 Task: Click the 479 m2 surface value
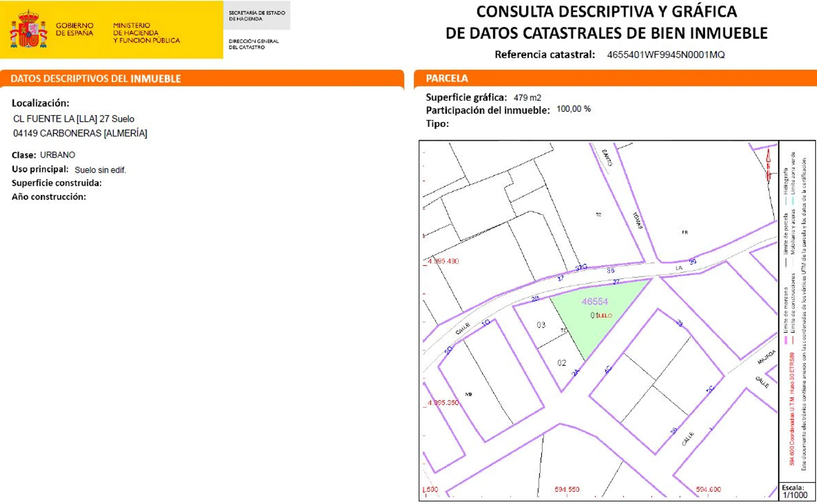coord(527,98)
